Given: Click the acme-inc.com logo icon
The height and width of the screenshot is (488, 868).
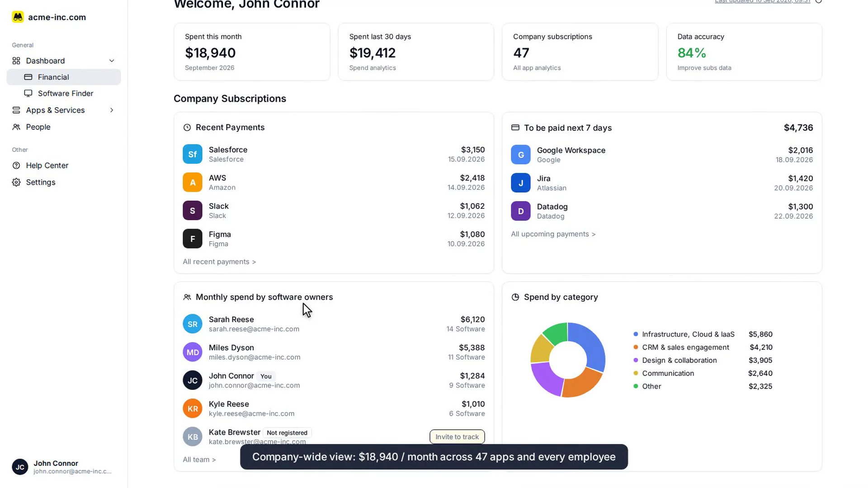Looking at the screenshot, I should 18,17.
